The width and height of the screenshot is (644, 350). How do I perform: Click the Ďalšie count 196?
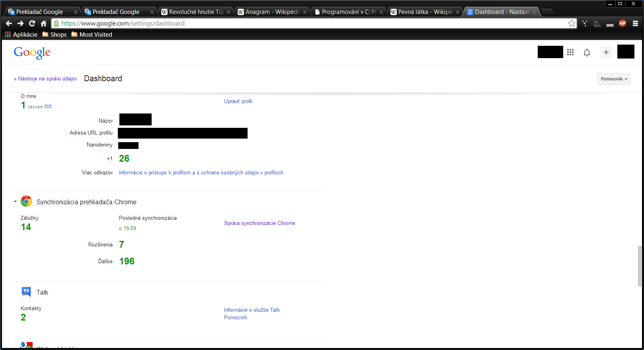127,261
